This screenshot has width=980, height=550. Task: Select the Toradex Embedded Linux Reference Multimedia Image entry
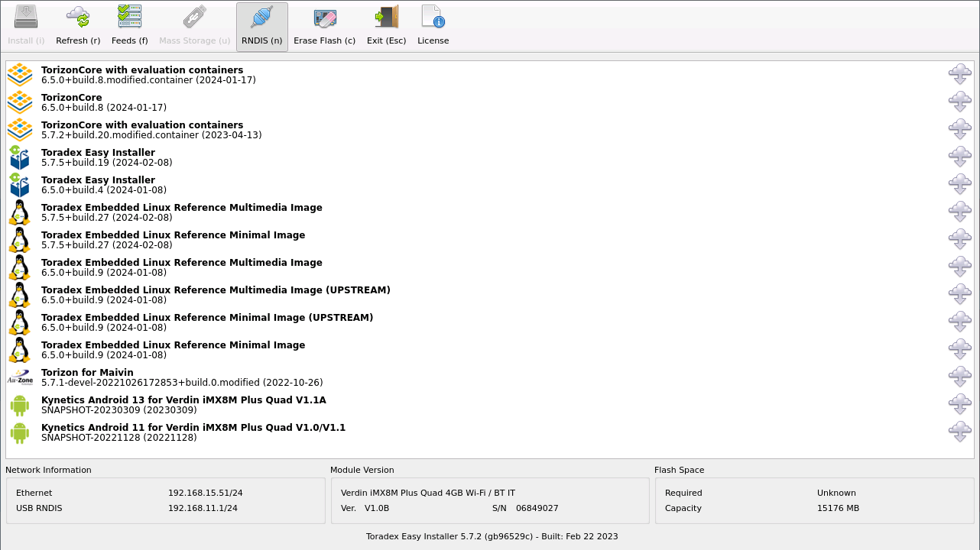tap(181, 212)
